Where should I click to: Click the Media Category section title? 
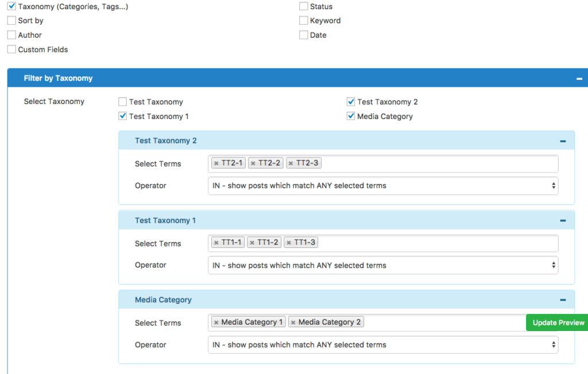pos(163,300)
